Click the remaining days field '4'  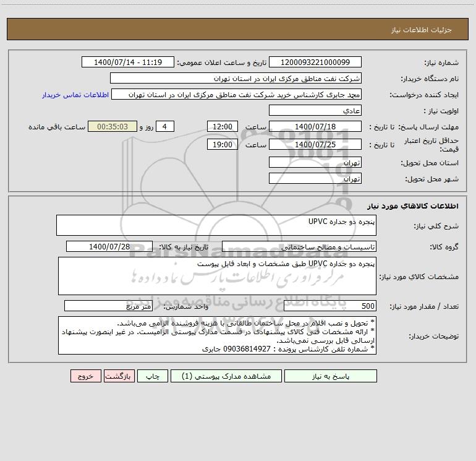click(x=165, y=126)
